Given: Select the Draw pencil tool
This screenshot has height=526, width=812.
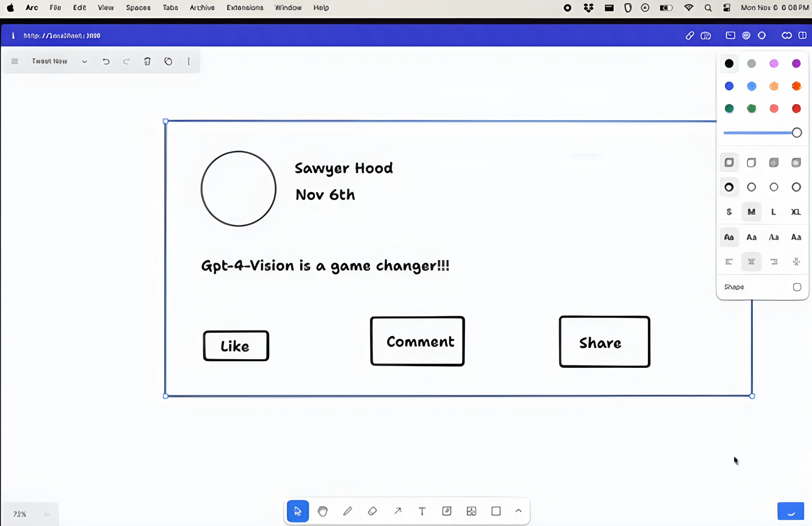Looking at the screenshot, I should click(347, 511).
